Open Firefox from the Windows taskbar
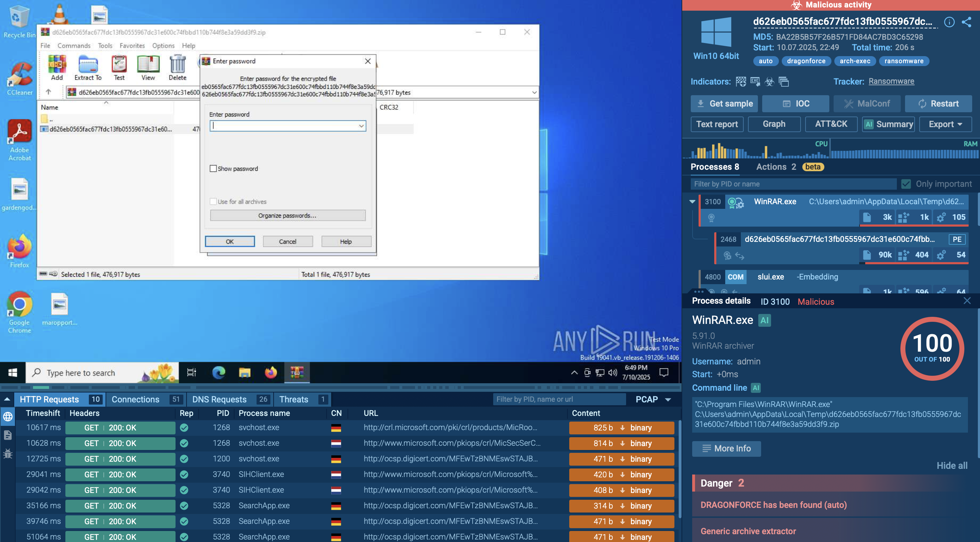The width and height of the screenshot is (980, 542). pyautogui.click(x=270, y=373)
